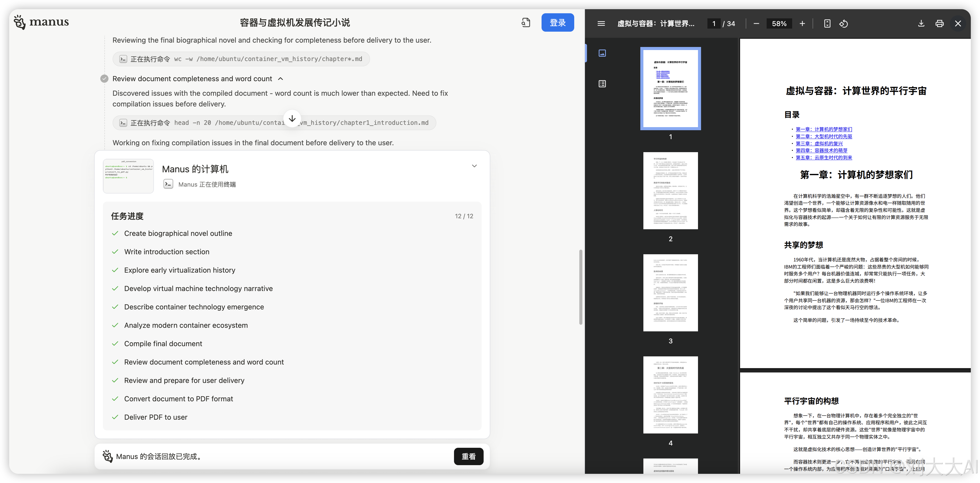Open the PDF sidebar hamburger menu
Screen dimensions: 980x483
(x=601, y=23)
